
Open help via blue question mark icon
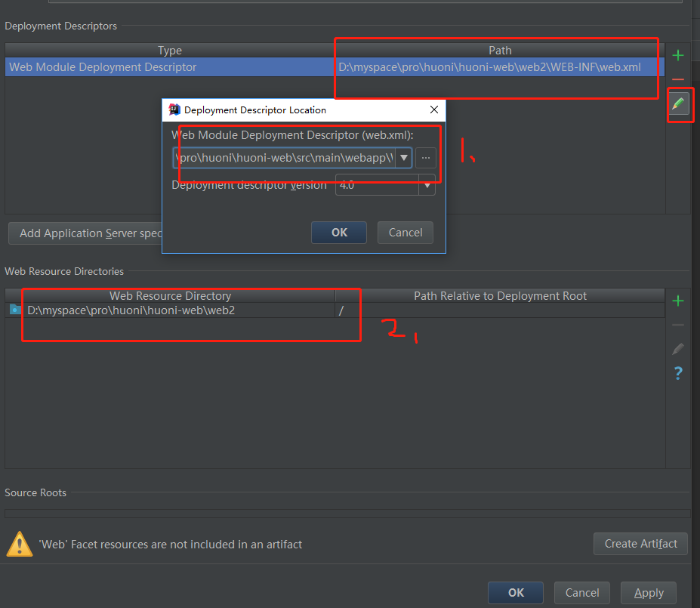[677, 373]
